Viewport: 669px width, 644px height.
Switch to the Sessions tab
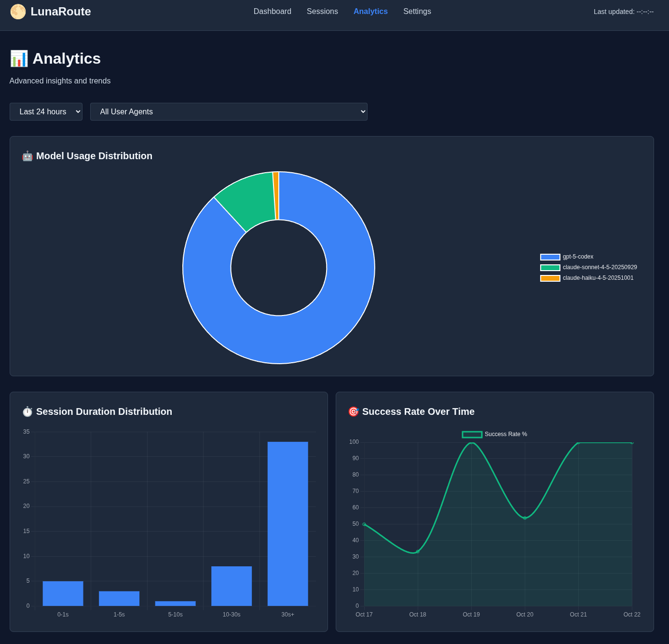point(322,12)
